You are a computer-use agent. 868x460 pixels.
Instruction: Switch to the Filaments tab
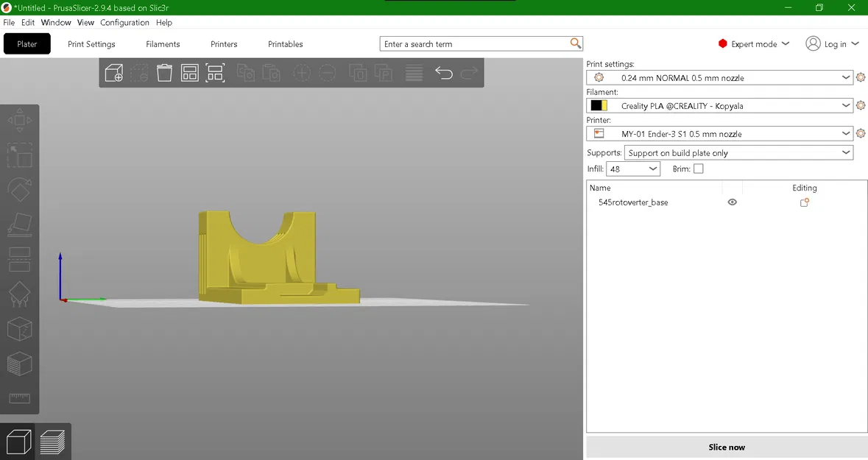[x=163, y=44]
